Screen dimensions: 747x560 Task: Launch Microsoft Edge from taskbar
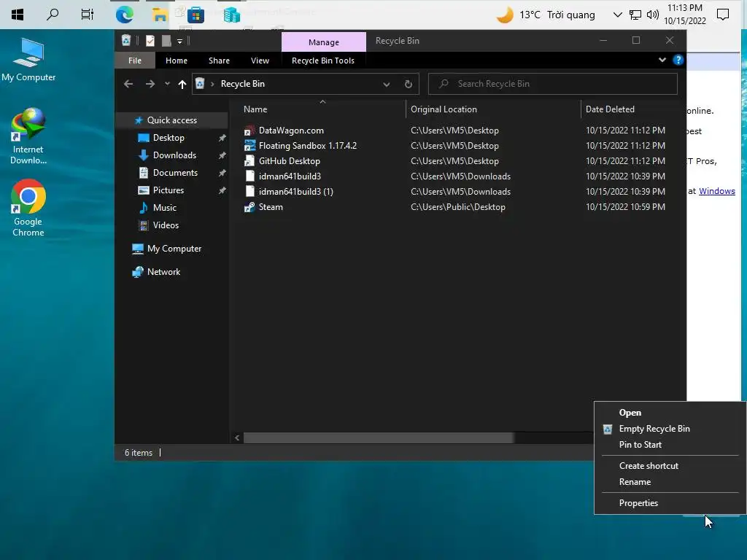tap(124, 15)
